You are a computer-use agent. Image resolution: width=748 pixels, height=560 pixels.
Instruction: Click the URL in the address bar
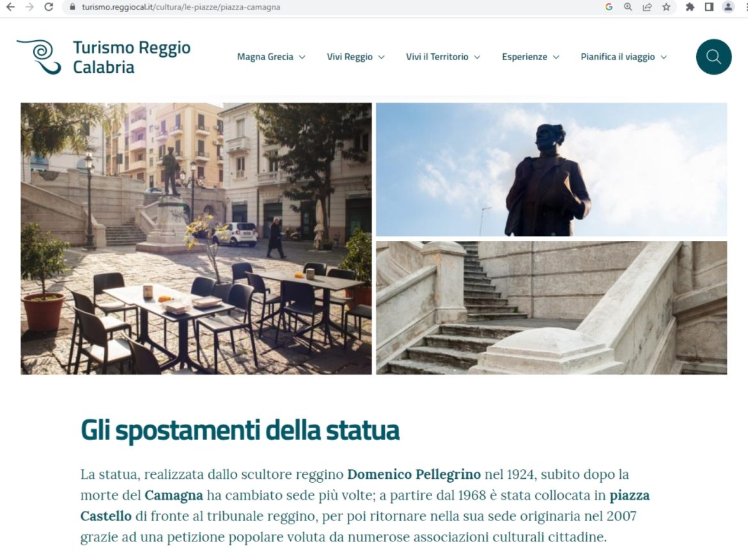[181, 7]
